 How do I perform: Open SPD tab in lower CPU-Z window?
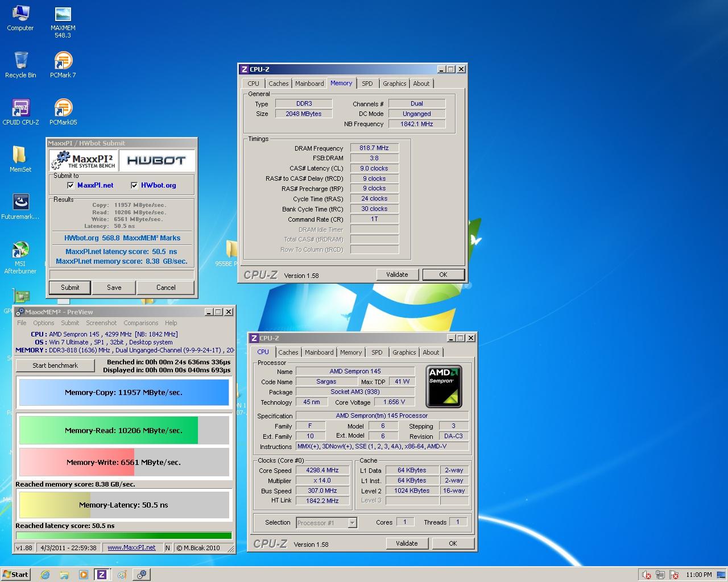pyautogui.click(x=377, y=352)
